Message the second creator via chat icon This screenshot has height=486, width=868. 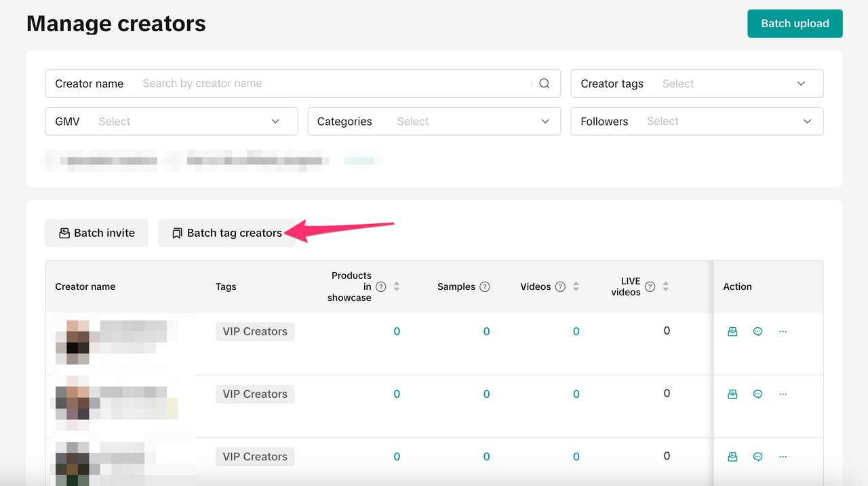757,394
